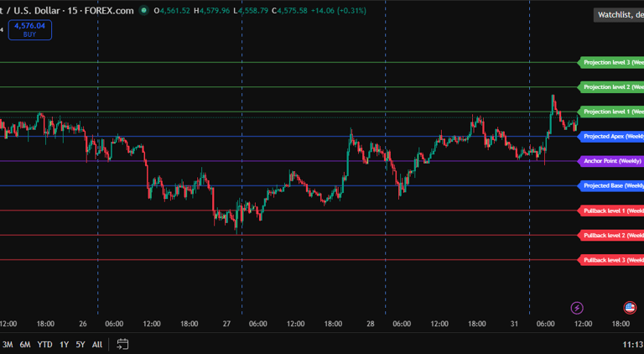This screenshot has width=644, height=354.
Task: Select the Projection level 2 label
Action: click(x=610, y=87)
